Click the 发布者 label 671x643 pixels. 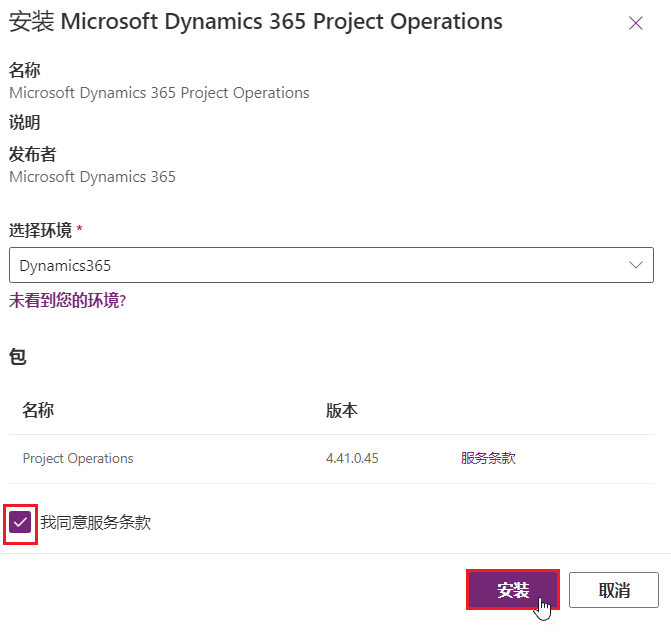coord(33,154)
